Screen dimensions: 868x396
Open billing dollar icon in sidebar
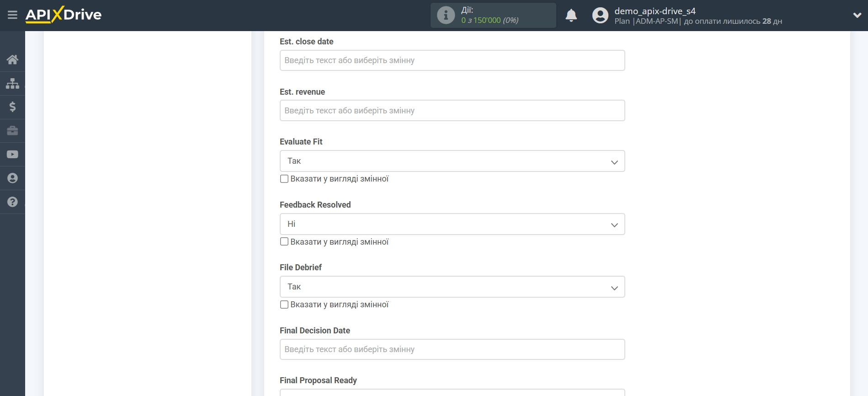click(x=12, y=107)
